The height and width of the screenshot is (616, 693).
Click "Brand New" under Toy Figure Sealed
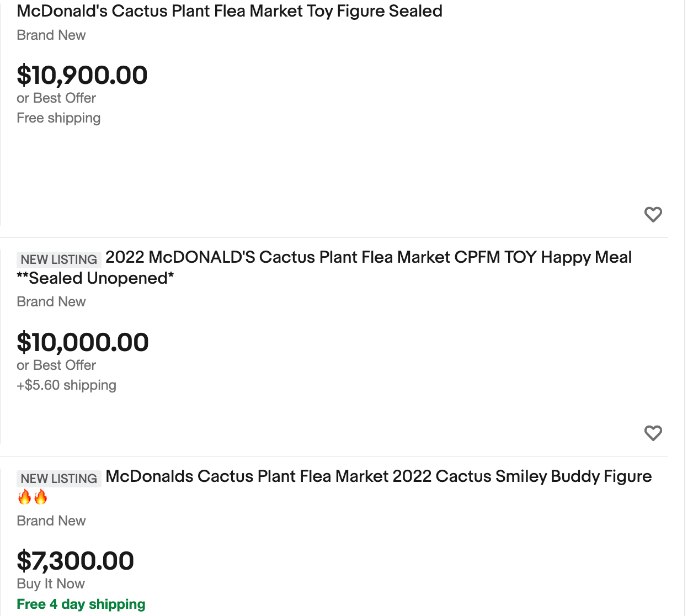point(51,35)
